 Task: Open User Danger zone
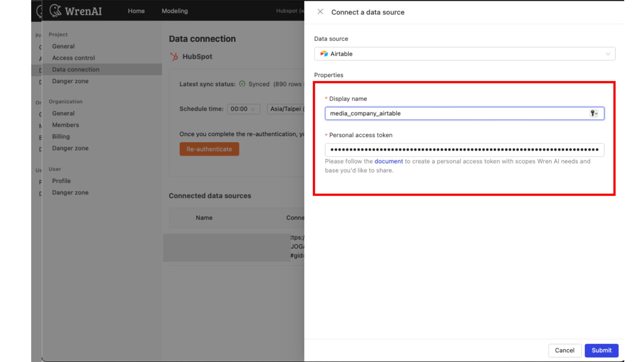tap(70, 192)
